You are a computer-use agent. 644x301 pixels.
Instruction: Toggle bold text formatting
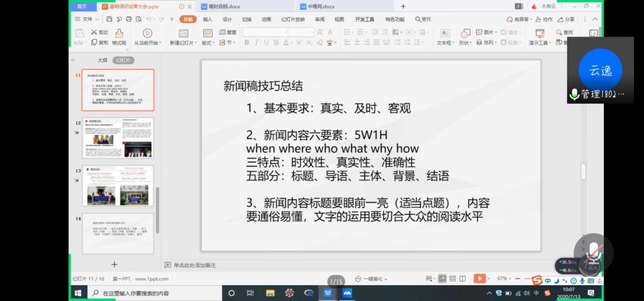(x=247, y=43)
